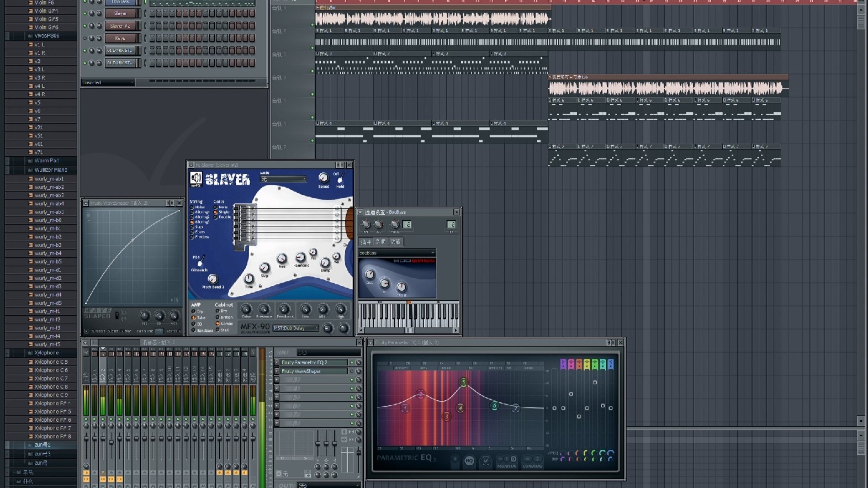
Task: Click the HQ button in Parametric EQ 2
Action: pos(469,460)
